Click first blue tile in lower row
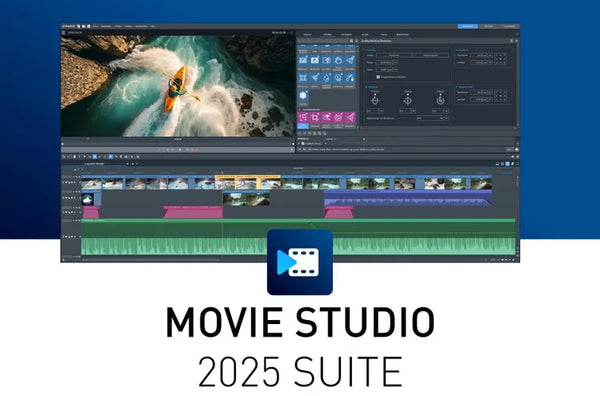 pos(303,78)
